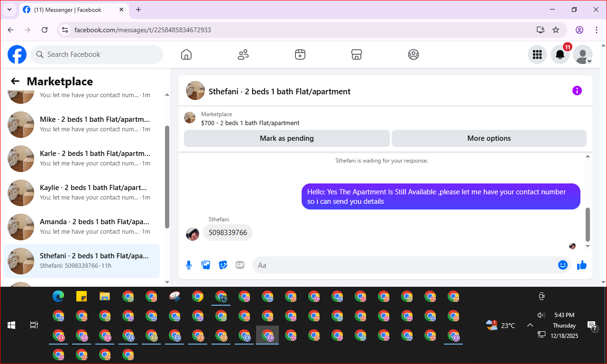Click the up arrow of the conversation list scrollbar
This screenshot has width=607, height=364.
pyautogui.click(x=167, y=95)
